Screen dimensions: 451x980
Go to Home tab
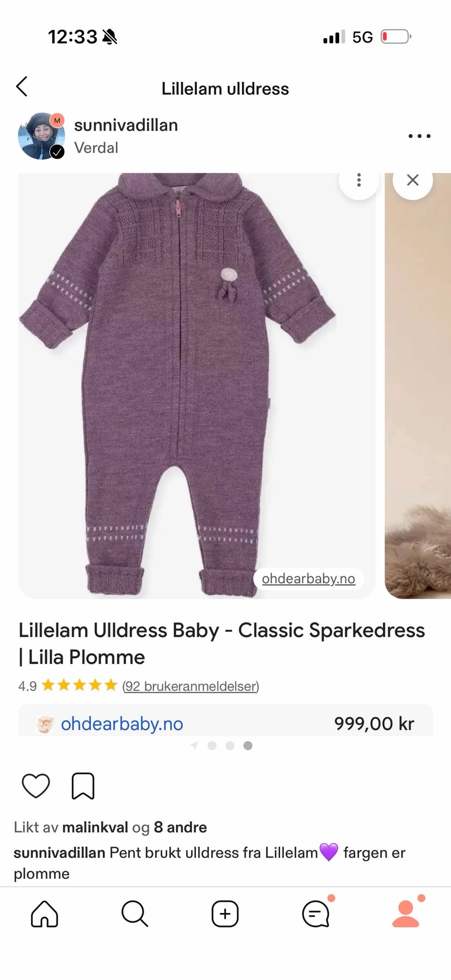tap(45, 914)
